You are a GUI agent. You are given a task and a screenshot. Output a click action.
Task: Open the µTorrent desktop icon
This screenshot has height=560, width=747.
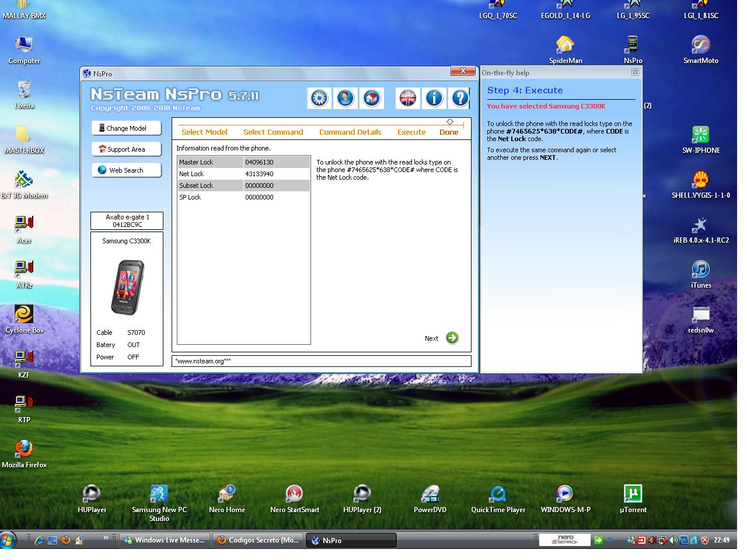[x=633, y=499]
